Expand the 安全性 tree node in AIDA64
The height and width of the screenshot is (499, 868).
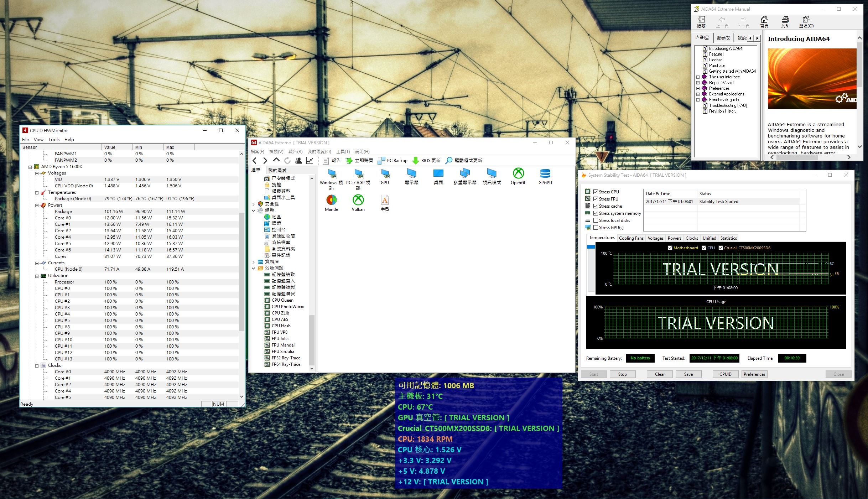253,204
